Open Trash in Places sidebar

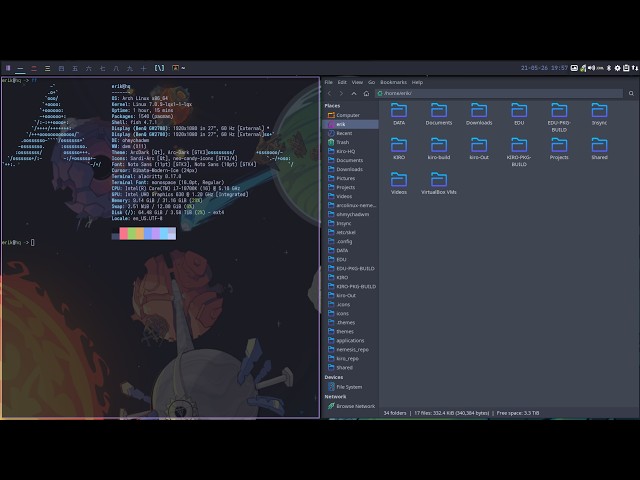pos(351,142)
